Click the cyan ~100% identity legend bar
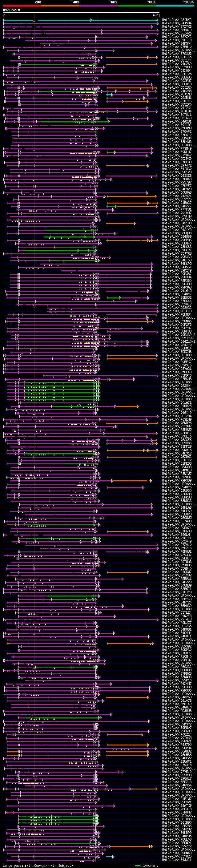The height and width of the screenshot is (868, 197). point(175,6)
